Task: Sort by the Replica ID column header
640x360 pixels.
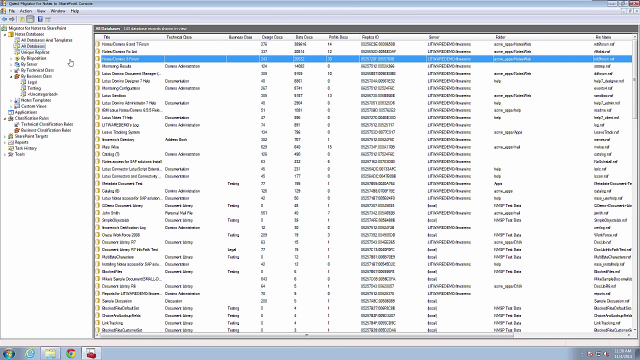Action: (393, 37)
